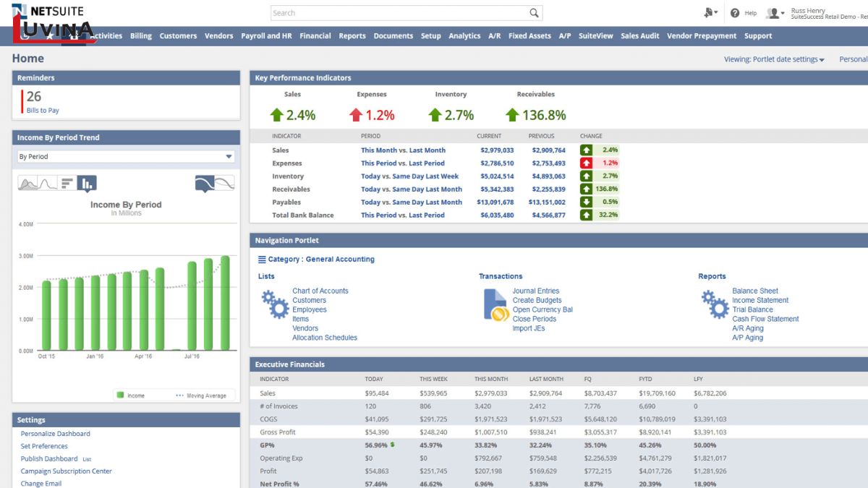Click the user role avatar icon
The height and width of the screenshot is (488, 868).
pyautogui.click(x=773, y=13)
